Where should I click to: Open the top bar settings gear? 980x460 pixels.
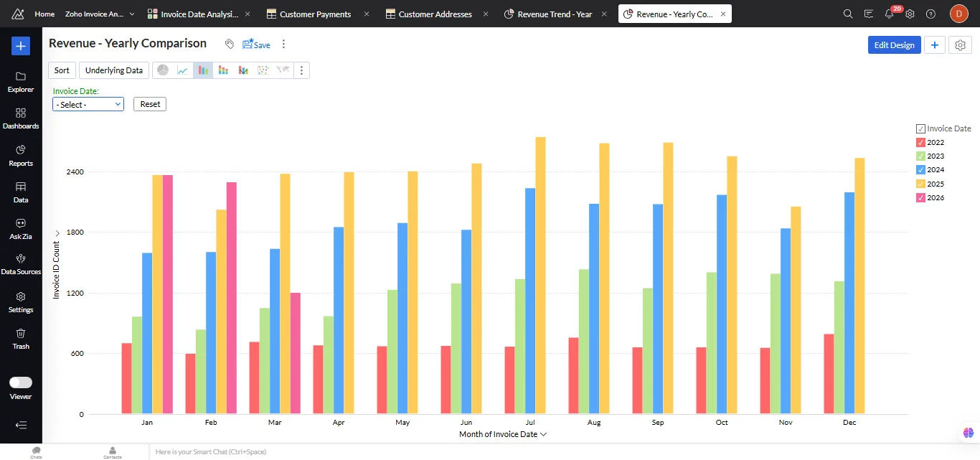tap(910, 14)
